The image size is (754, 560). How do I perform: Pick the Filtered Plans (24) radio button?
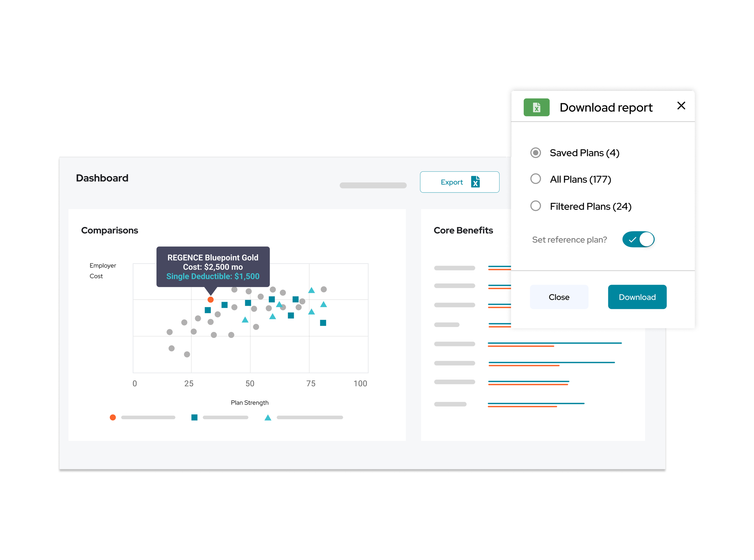pos(535,206)
